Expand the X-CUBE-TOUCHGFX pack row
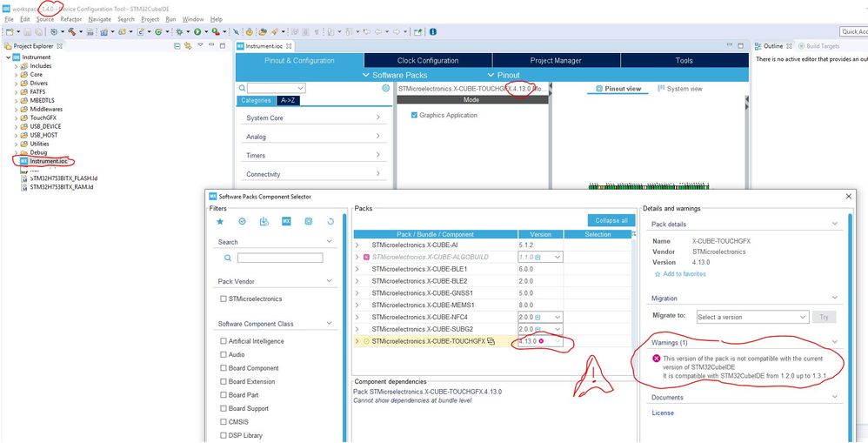The image size is (868, 443). (x=357, y=341)
